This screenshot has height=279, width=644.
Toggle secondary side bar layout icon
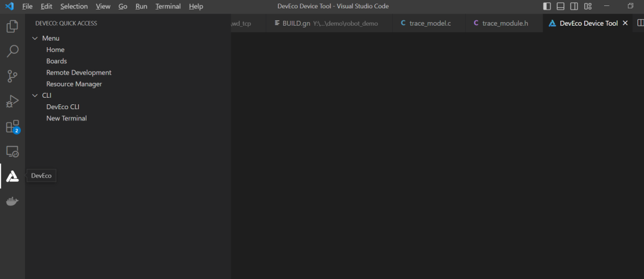(574, 6)
